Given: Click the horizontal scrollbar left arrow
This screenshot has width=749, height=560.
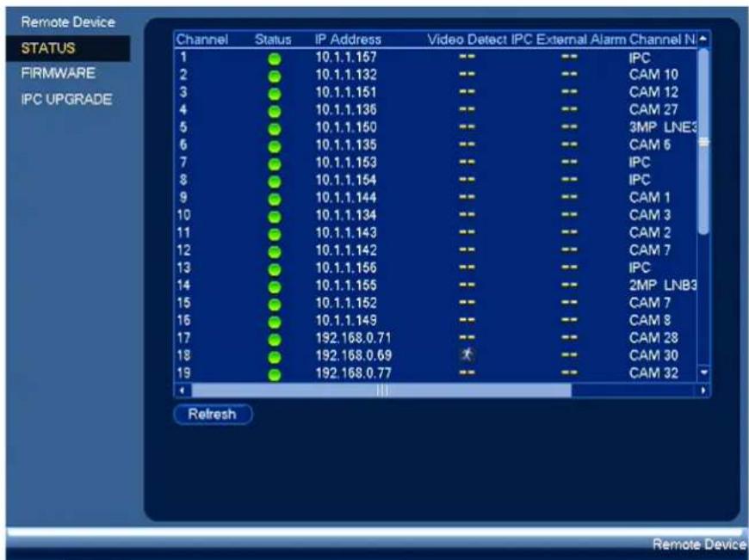Looking at the screenshot, I should click(182, 391).
